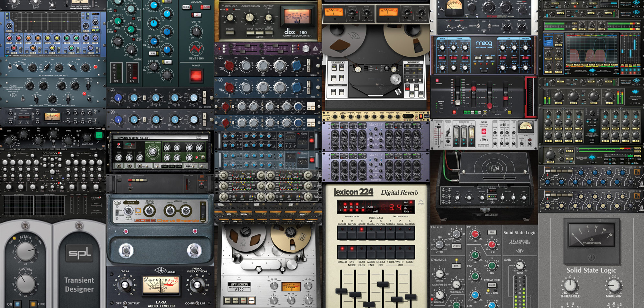Screen dimensions: 644x308
Task: Expand the Studer A800 OPEN arrow
Action: [x=239, y=279]
